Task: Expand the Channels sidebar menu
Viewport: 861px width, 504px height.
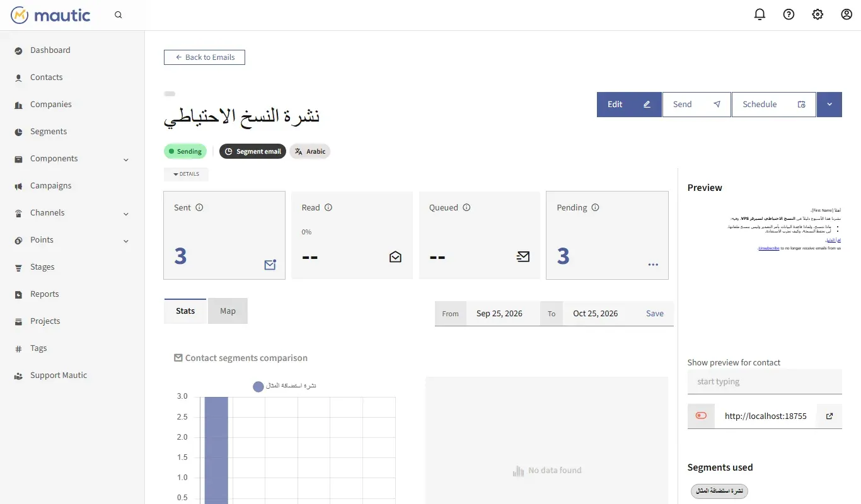Action: tap(125, 214)
